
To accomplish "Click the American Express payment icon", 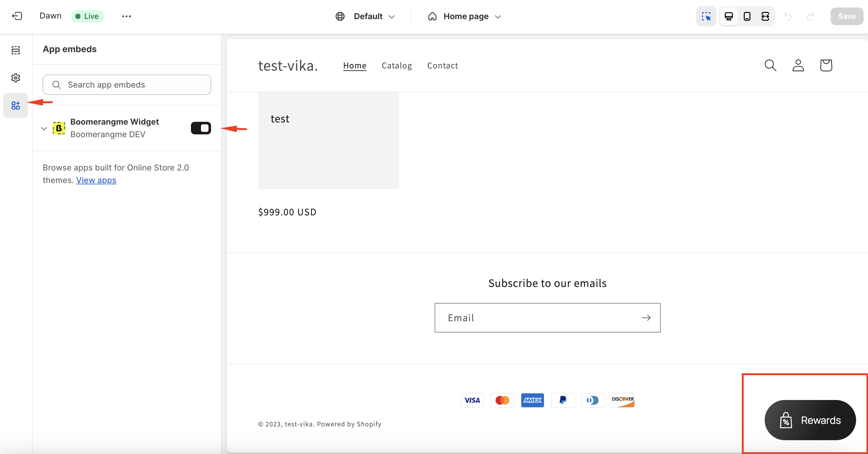I will [532, 400].
